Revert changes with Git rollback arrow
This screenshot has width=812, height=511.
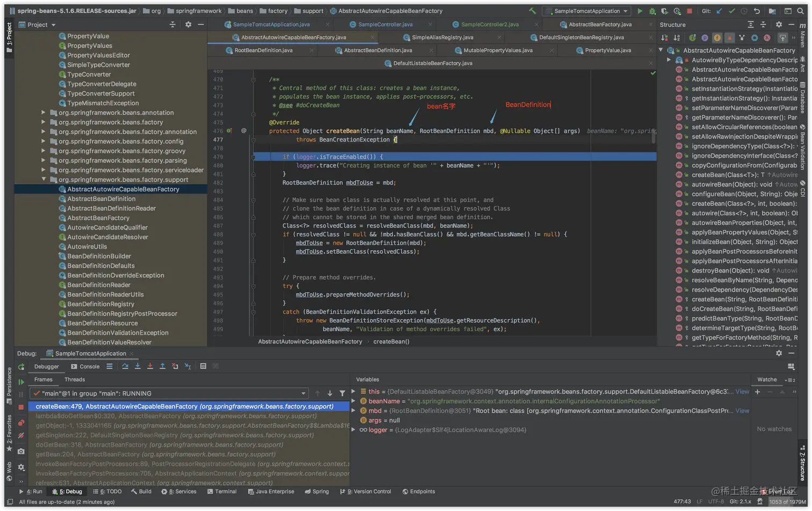click(x=757, y=11)
